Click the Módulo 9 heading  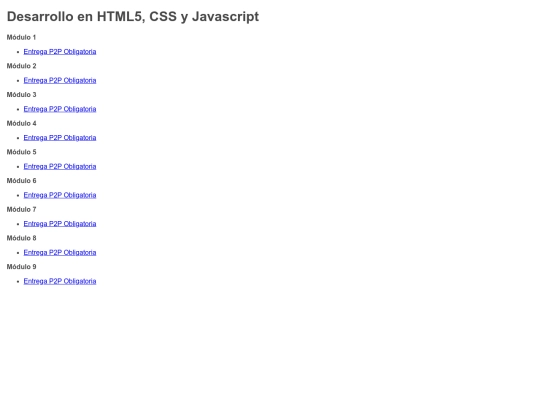tap(21, 267)
